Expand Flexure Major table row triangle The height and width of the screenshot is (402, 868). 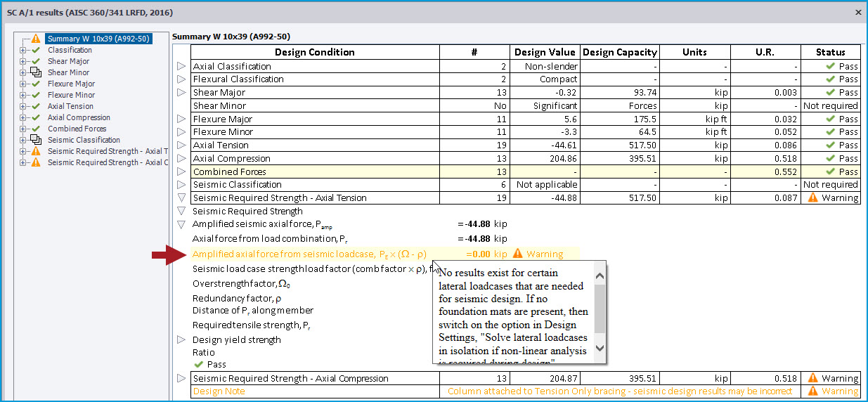181,119
